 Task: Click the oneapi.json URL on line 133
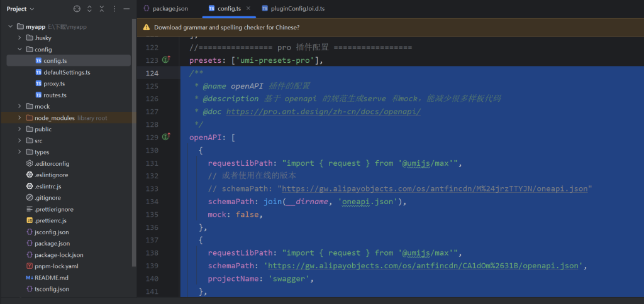coord(435,188)
